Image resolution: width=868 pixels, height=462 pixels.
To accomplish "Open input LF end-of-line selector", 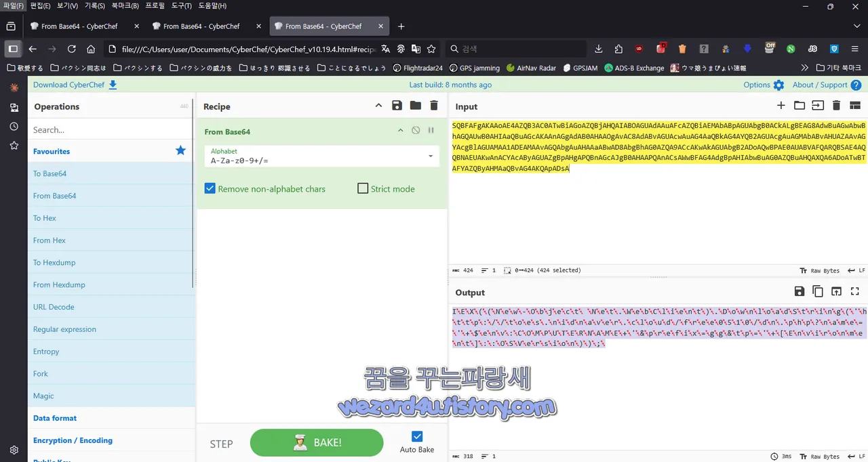I will [856, 270].
